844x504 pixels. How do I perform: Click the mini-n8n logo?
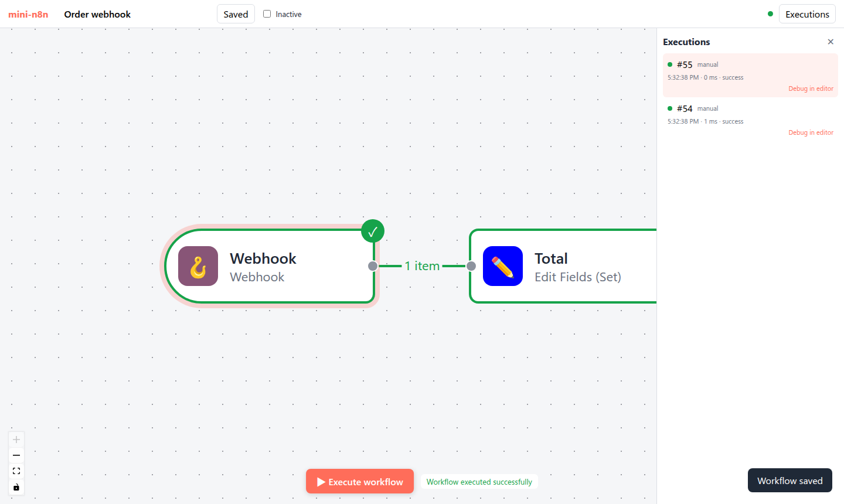coord(28,14)
